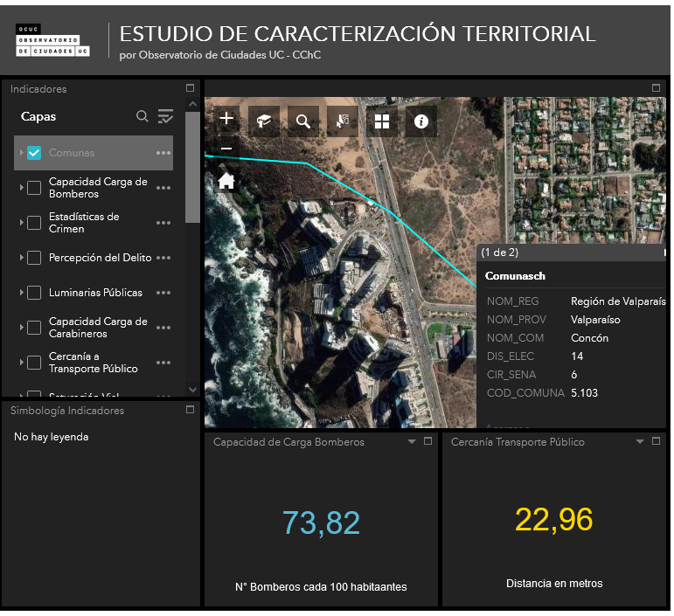Image resolution: width=674 pixels, height=616 pixels.
Task: Expand the Capacidad Carga de Carabineros layer
Action: (x=21, y=327)
